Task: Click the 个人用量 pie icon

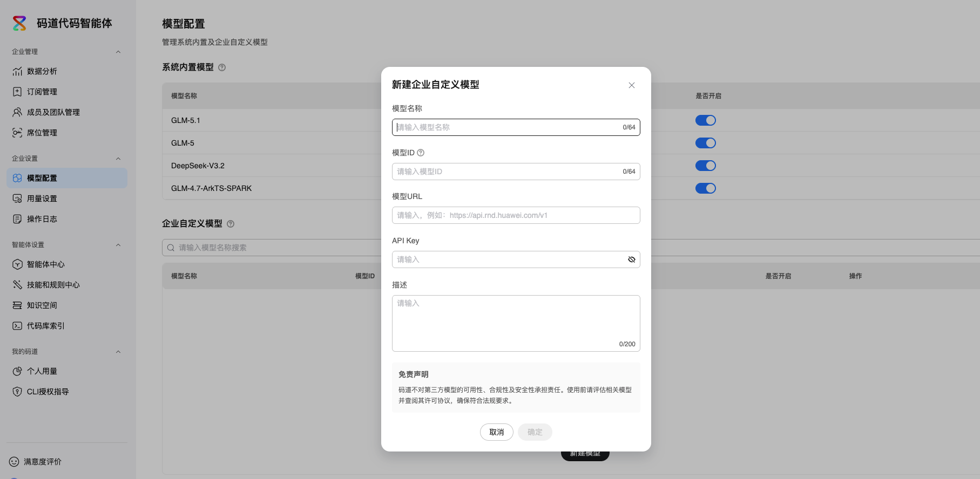Action: (x=17, y=371)
